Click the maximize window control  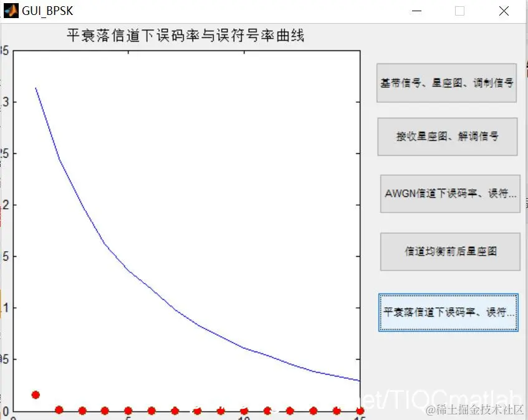[459, 11]
